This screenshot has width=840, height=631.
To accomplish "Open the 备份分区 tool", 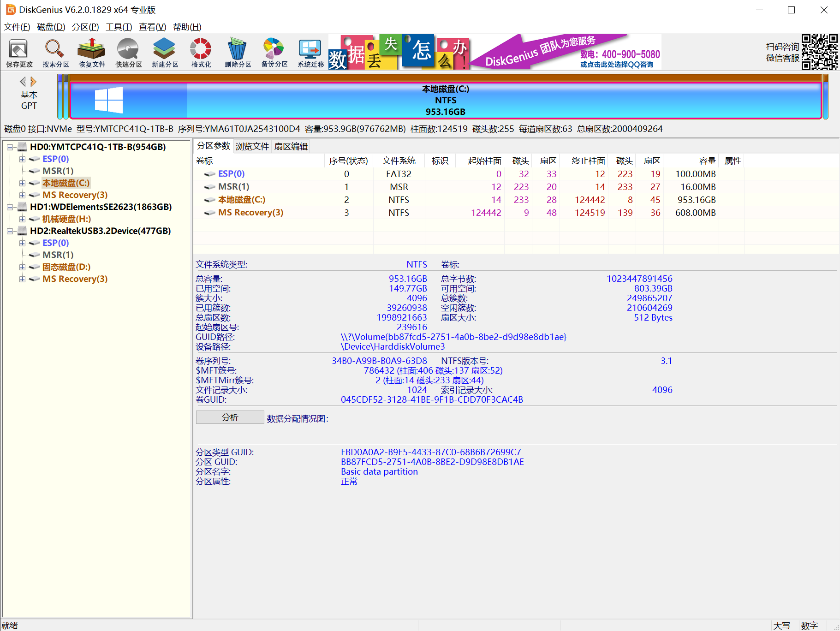I will click(x=274, y=53).
